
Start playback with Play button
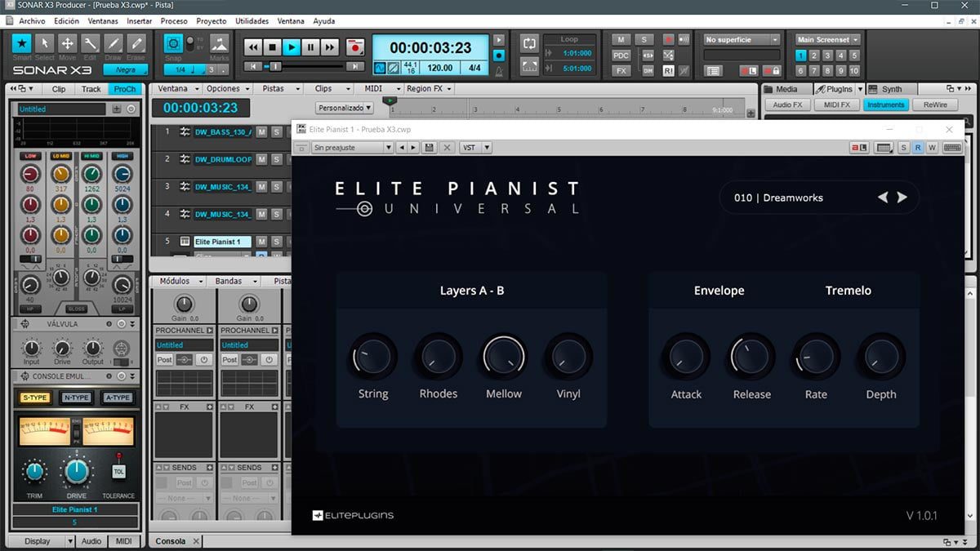pos(291,48)
